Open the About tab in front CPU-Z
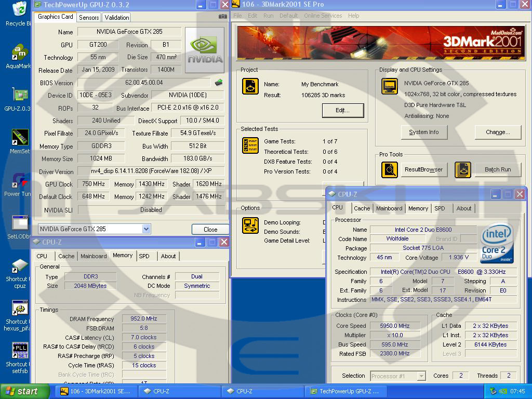The width and height of the screenshot is (532, 399). [x=464, y=208]
